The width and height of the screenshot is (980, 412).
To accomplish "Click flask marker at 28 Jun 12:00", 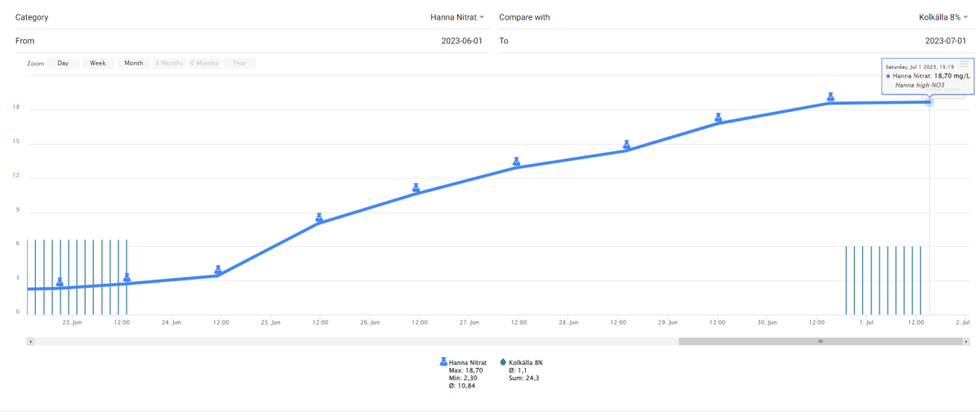I will (x=626, y=145).
